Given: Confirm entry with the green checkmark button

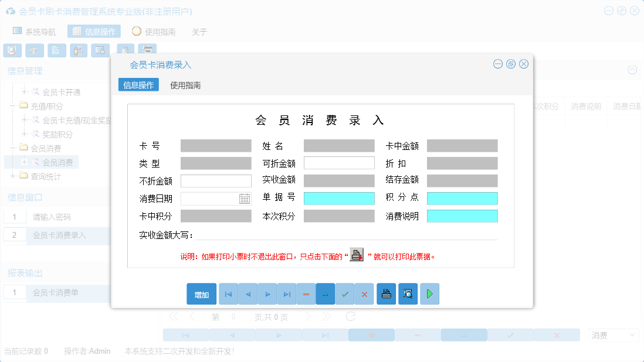Looking at the screenshot, I should click(x=345, y=293).
